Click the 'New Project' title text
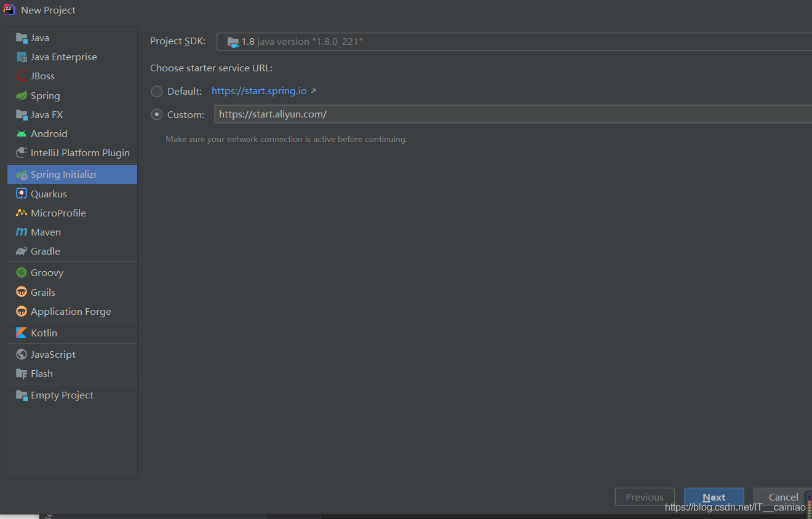Viewport: 812px width, 519px height. 49,10
